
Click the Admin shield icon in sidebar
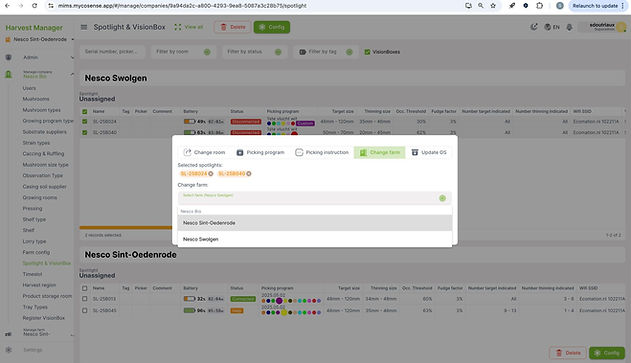[8, 58]
